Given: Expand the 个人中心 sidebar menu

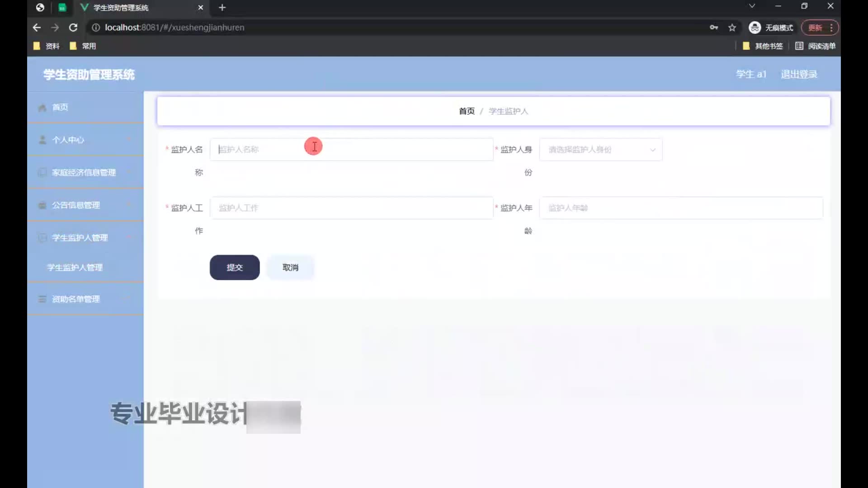Looking at the screenshot, I should (85, 140).
